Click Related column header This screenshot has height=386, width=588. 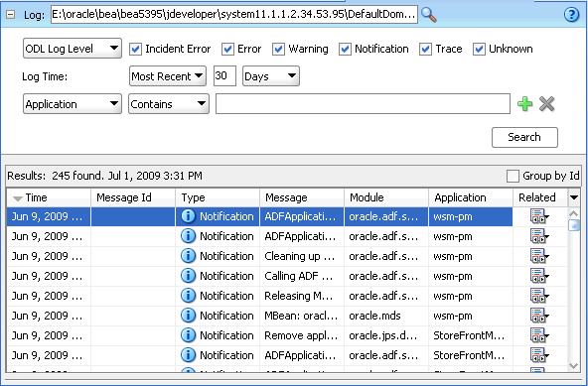[540, 197]
